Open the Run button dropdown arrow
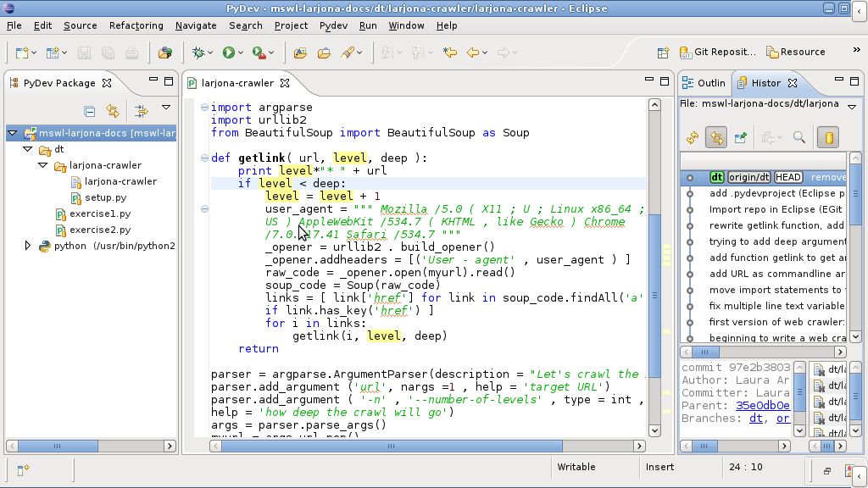Viewport: 868px width, 488px height. pyautogui.click(x=241, y=53)
